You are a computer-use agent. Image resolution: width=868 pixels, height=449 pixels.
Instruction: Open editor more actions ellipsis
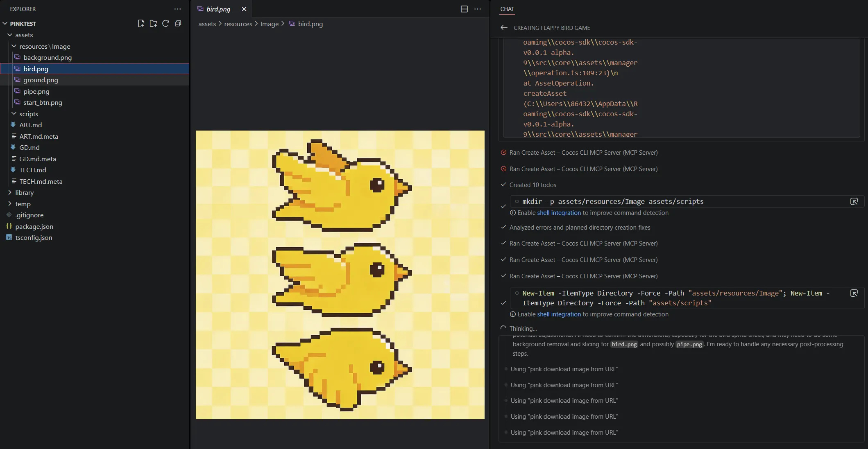[478, 9]
